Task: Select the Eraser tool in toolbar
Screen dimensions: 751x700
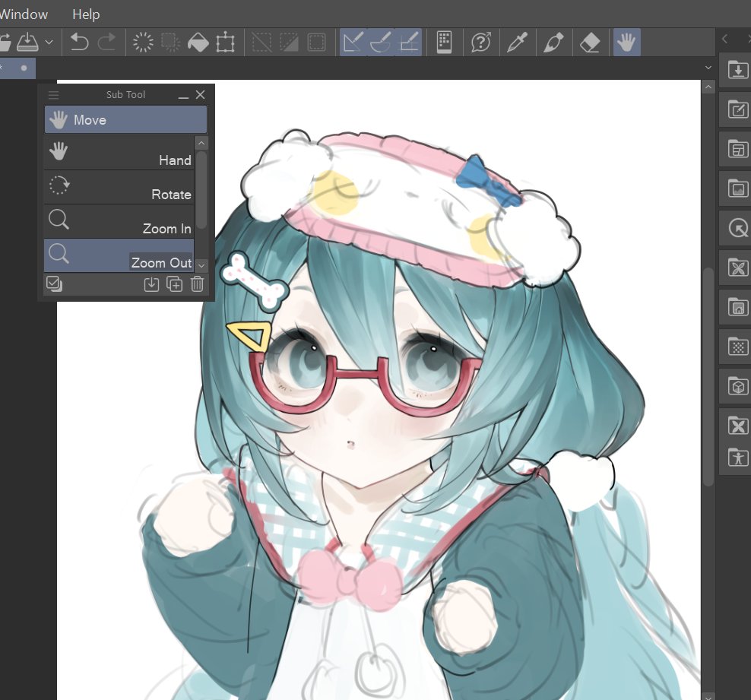Action: [590, 42]
